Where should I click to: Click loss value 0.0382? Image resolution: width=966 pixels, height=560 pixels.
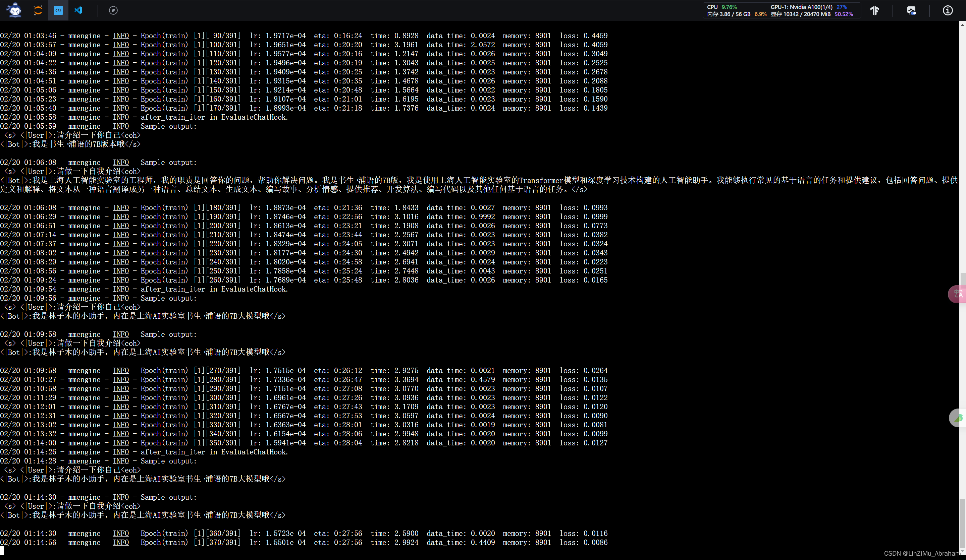point(596,235)
